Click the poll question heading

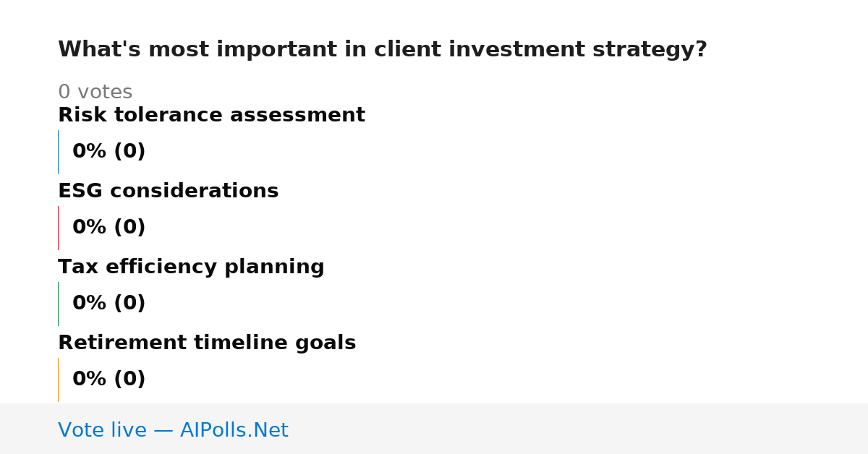coord(382,50)
